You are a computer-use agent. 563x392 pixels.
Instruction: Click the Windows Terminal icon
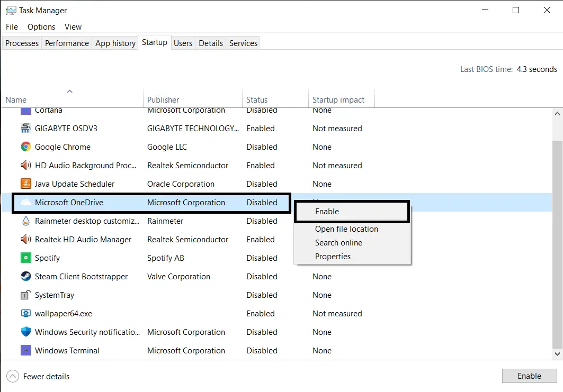coord(25,350)
